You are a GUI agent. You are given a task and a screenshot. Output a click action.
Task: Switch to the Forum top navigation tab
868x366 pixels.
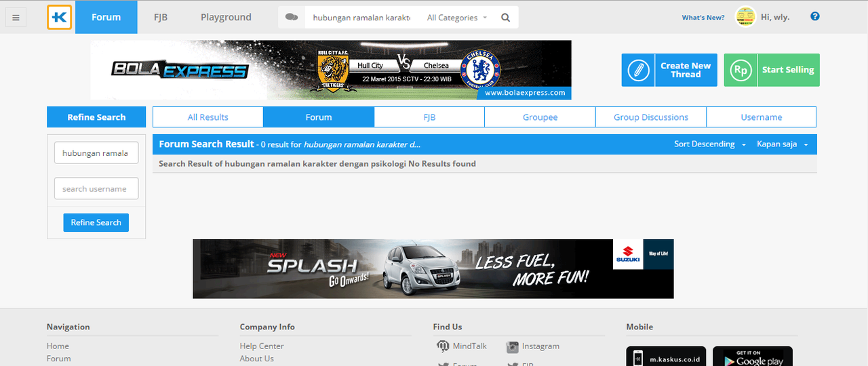coord(106,17)
